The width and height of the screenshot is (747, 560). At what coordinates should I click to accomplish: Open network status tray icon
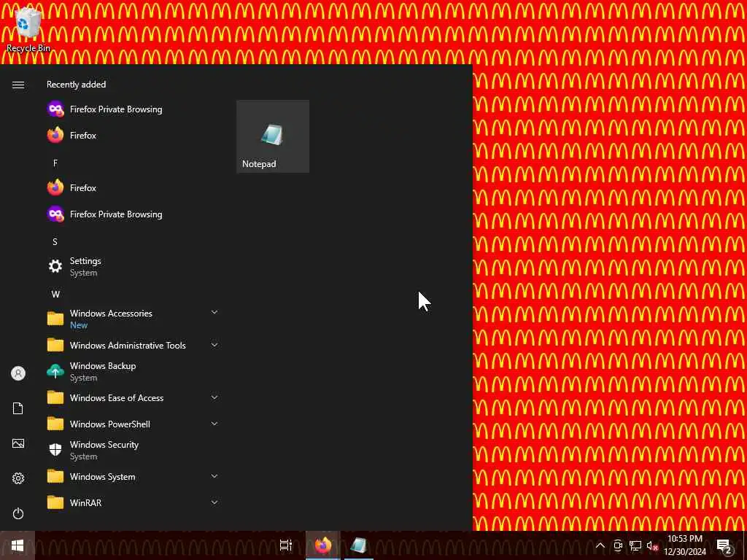pyautogui.click(x=635, y=545)
